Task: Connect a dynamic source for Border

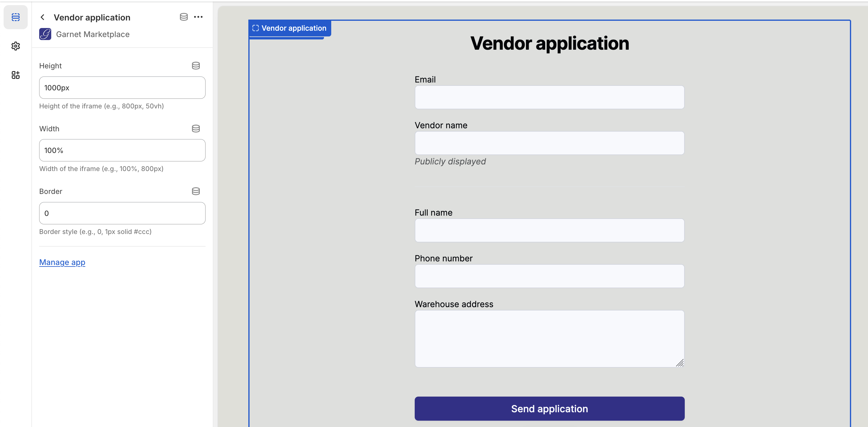Action: tap(196, 191)
